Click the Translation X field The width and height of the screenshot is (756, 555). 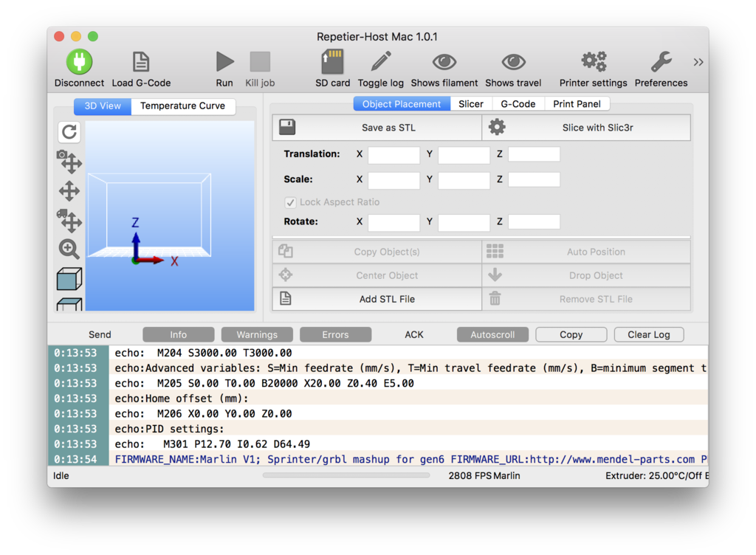pyautogui.click(x=394, y=155)
